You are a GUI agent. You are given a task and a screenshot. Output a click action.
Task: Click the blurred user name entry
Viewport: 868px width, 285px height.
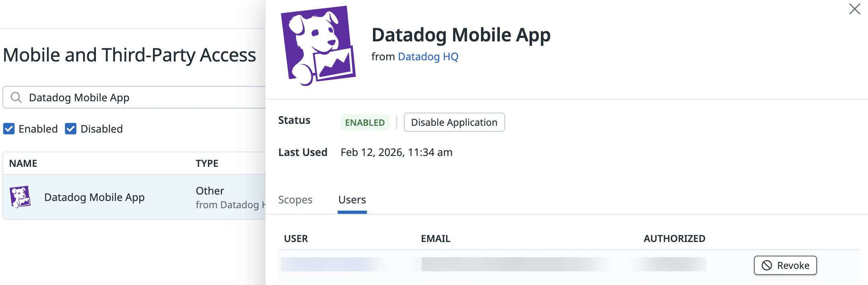coord(331,264)
